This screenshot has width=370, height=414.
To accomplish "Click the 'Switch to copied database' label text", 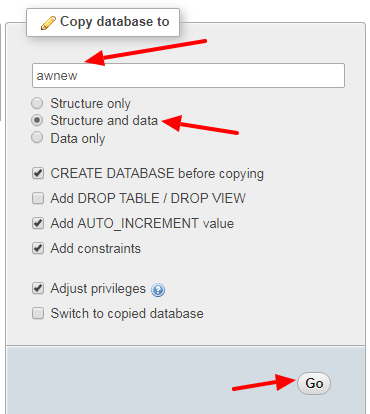I will point(127,314).
